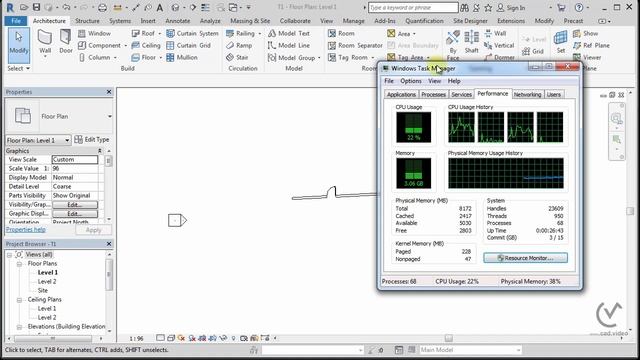
Task: Open the Select panel dropdown
Action: point(19,68)
